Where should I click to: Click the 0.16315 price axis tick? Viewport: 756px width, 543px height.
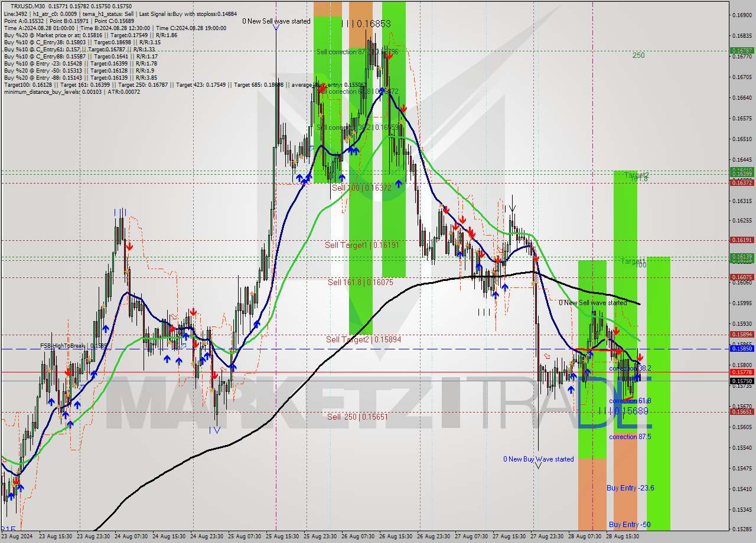(742, 201)
